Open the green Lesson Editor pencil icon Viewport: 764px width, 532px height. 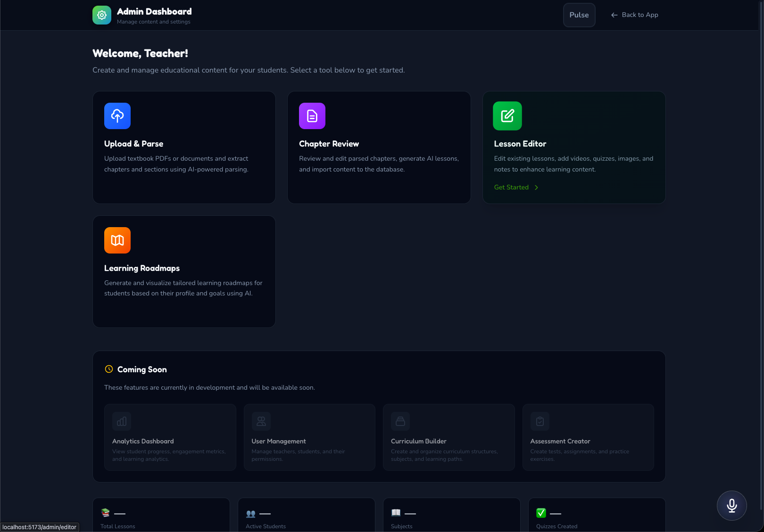point(507,116)
